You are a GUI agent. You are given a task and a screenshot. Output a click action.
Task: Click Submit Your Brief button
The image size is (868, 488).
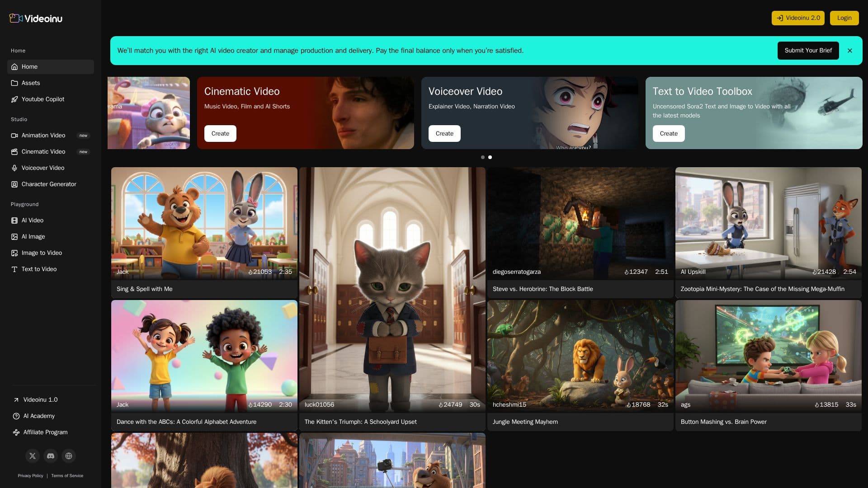point(808,51)
